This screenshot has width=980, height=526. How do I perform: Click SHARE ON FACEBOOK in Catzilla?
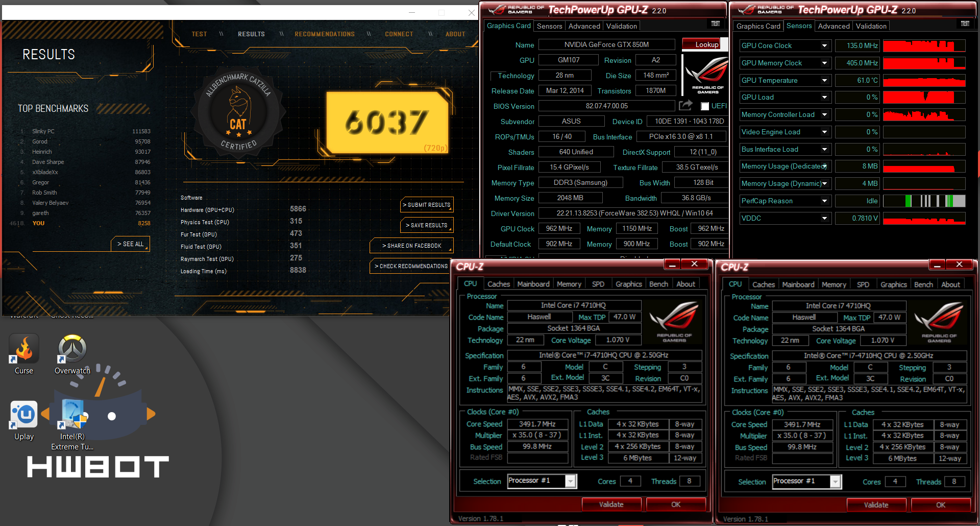[x=411, y=246]
